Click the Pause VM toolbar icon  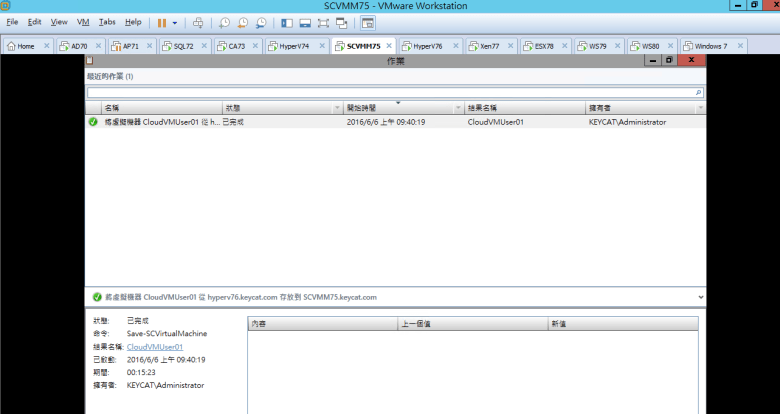[161, 22]
